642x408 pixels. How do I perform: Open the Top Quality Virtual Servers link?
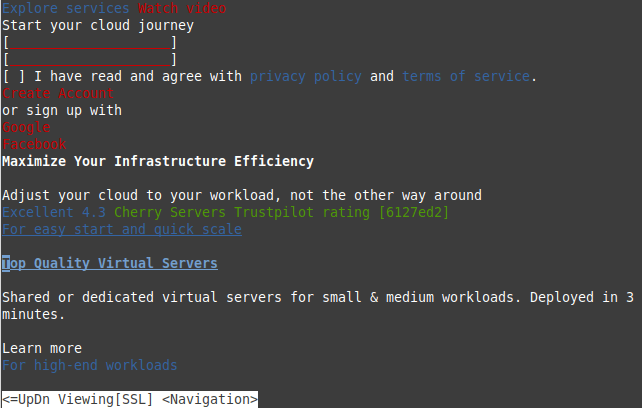point(110,263)
